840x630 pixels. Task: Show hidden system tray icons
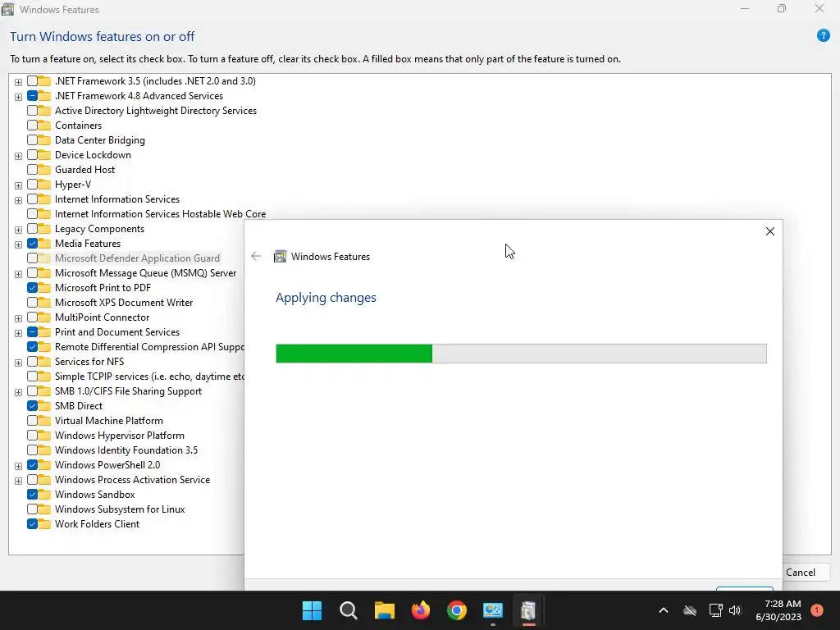tap(663, 610)
